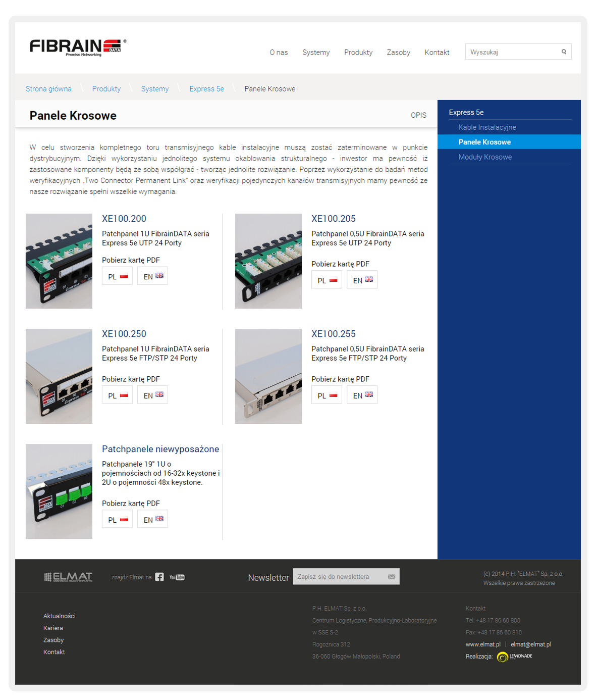The image size is (596, 700).
Task: Click the 'Wszelkie prawa zastrzeżone' text
Action: coord(519,583)
